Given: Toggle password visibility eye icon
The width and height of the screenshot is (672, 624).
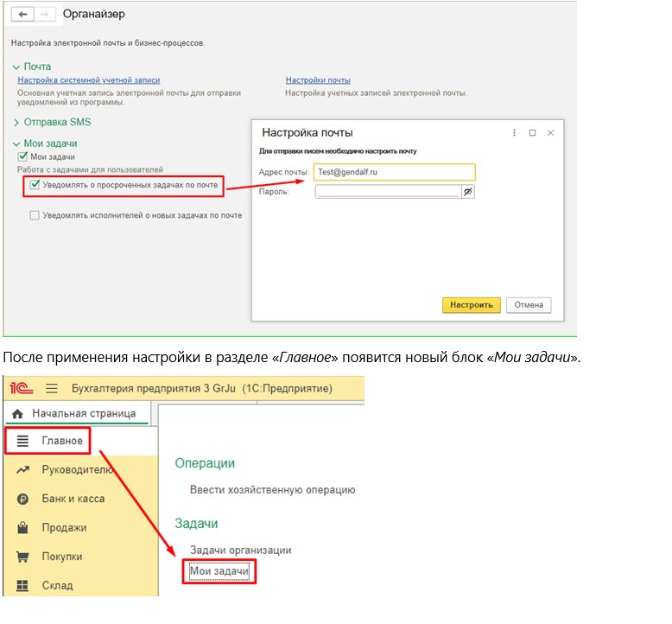Looking at the screenshot, I should coord(467,192).
